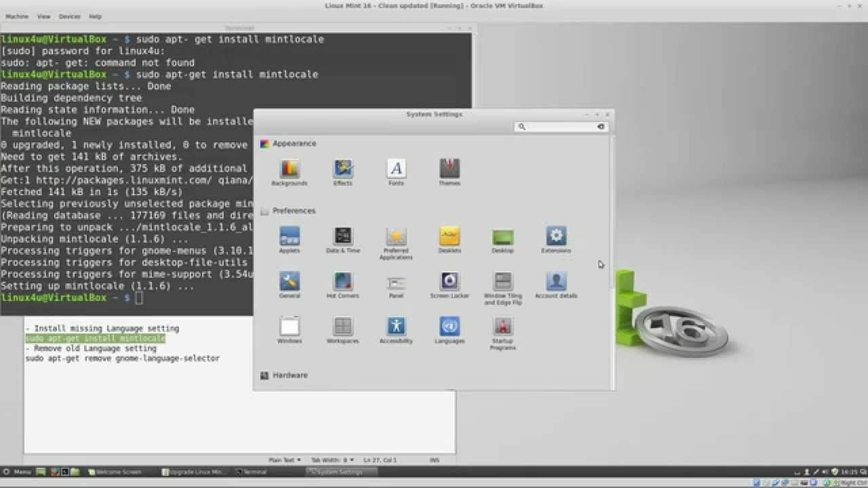Click '- Remove old Language setting' line
Image resolution: width=868 pixels, height=488 pixels.
tap(91, 348)
